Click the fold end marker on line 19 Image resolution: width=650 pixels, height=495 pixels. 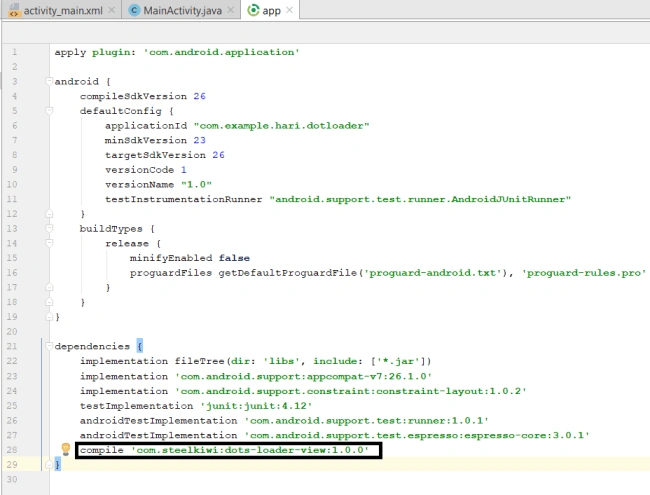coord(49,317)
